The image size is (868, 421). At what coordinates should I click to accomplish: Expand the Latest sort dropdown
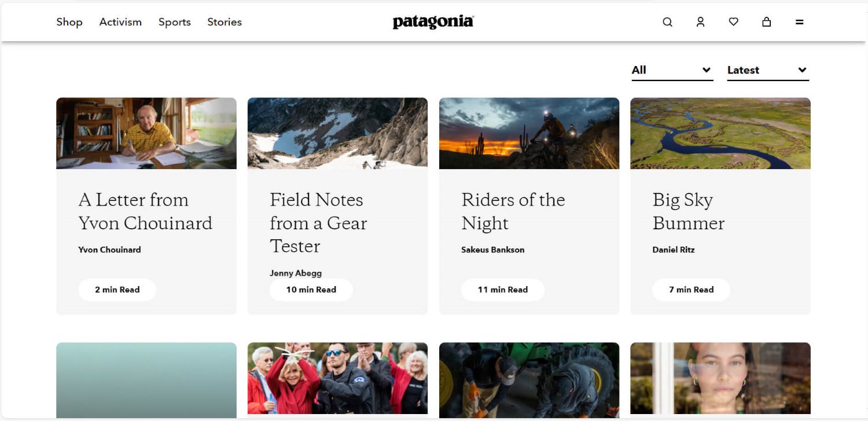767,69
